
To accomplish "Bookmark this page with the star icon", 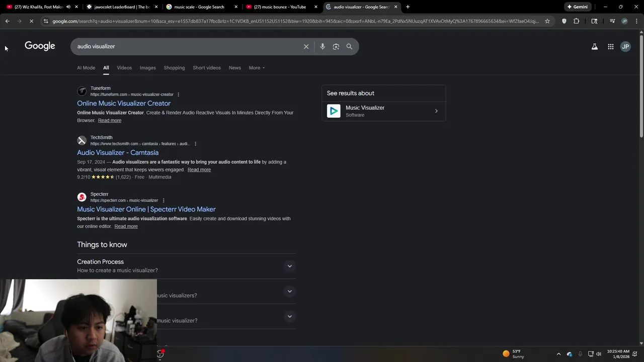I will coord(547,21).
